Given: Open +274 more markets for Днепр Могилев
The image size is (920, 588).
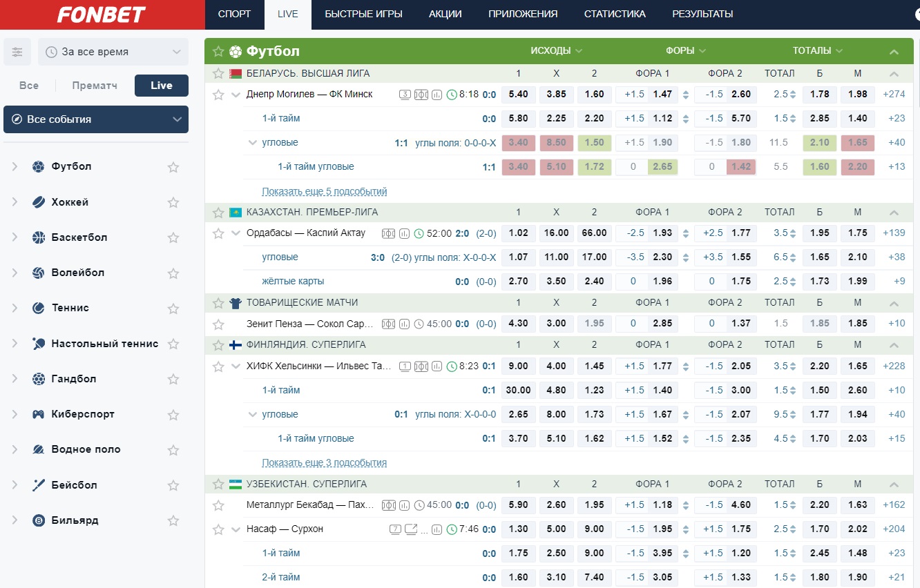Looking at the screenshot, I should (x=894, y=95).
